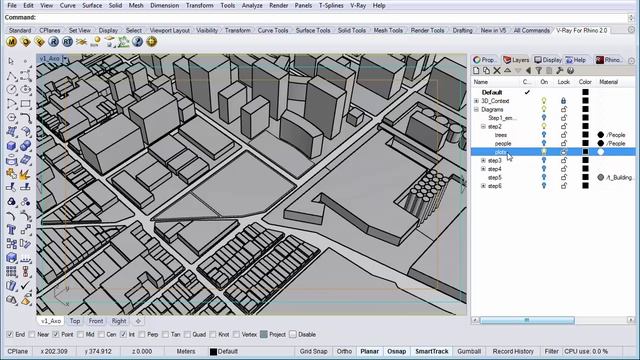Expand the 3D_Context layer
The width and height of the screenshot is (640, 360).
tap(476, 101)
